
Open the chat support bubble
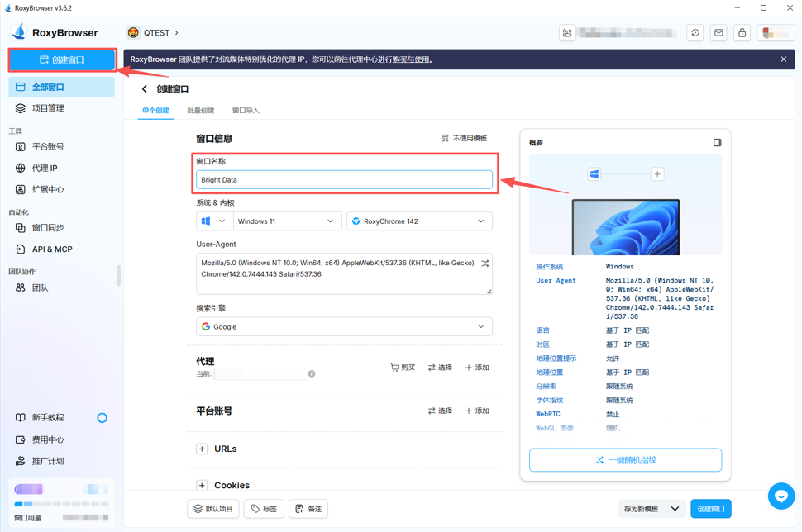(x=781, y=496)
